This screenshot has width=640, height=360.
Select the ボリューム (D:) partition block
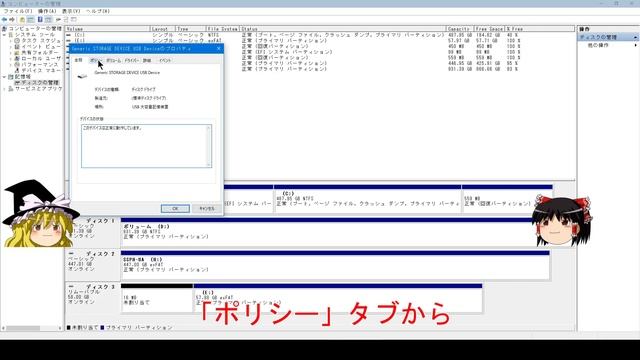[335, 232]
